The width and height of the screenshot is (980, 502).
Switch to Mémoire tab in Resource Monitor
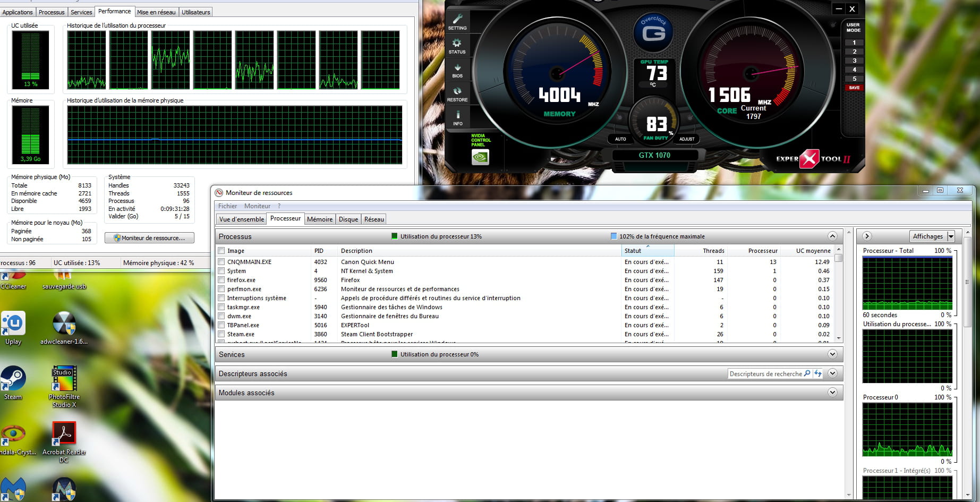coord(320,219)
